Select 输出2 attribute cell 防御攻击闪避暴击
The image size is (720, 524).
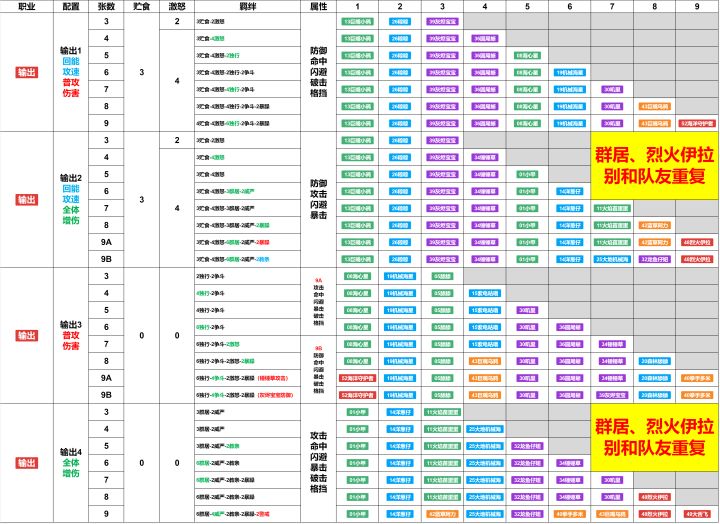point(319,199)
